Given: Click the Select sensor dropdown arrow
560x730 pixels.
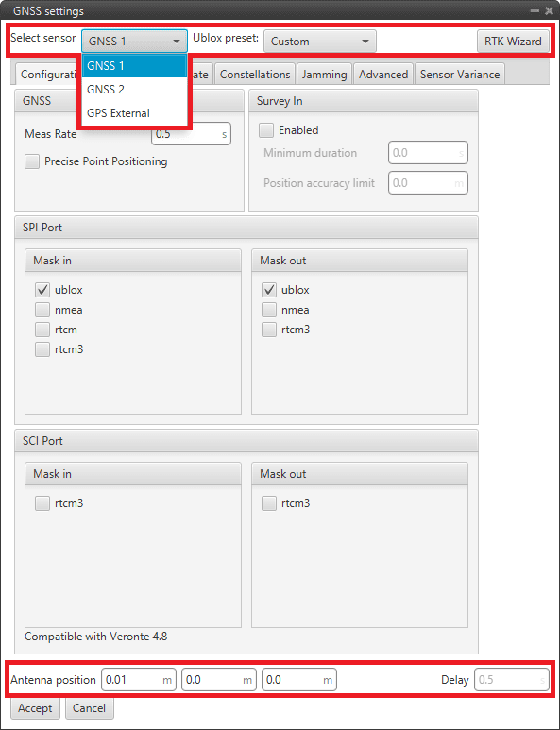Looking at the screenshot, I should [177, 42].
